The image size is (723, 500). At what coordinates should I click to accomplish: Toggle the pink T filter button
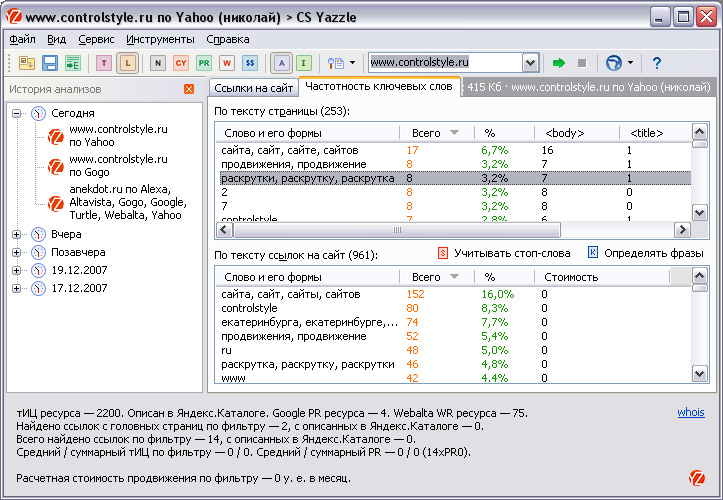104,63
